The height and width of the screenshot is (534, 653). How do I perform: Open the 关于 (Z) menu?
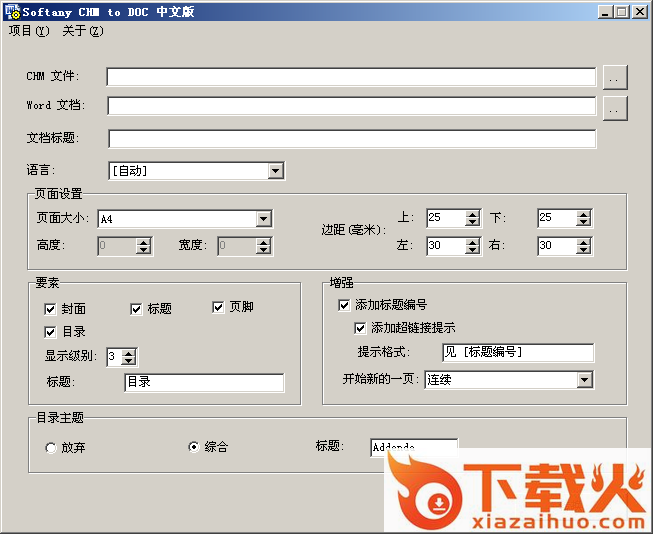(82, 31)
